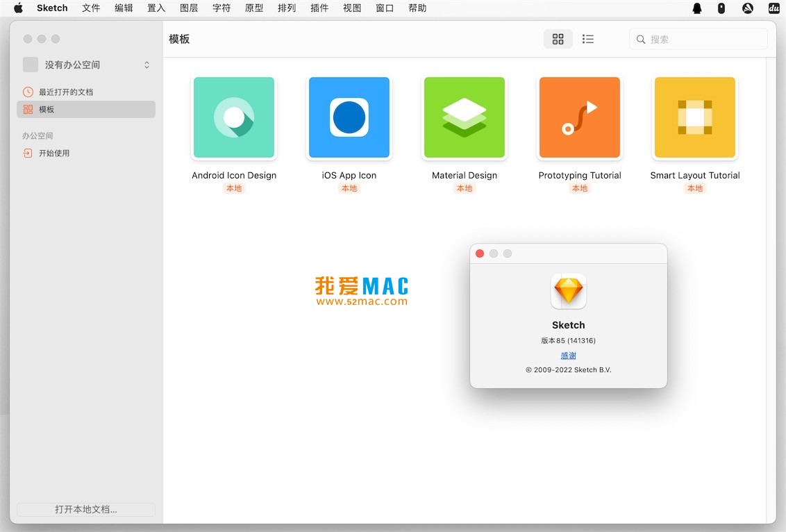Open the 插件 menu
Screen dimensions: 786x532
click(x=319, y=8)
